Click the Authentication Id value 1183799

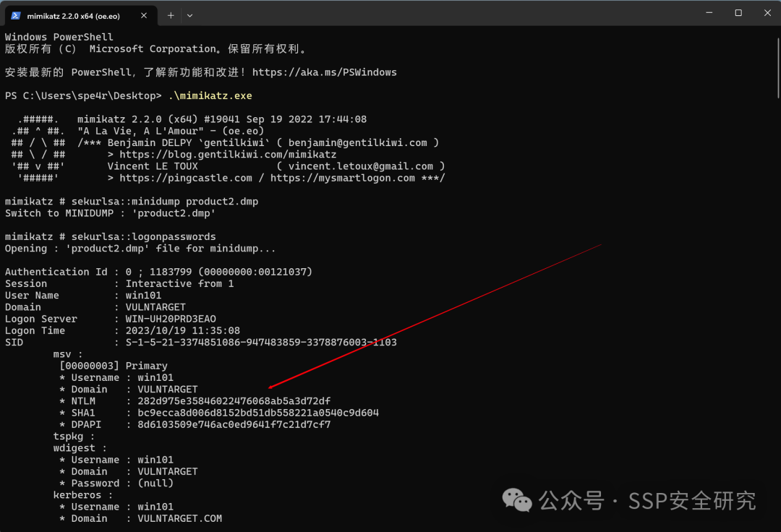coord(171,272)
